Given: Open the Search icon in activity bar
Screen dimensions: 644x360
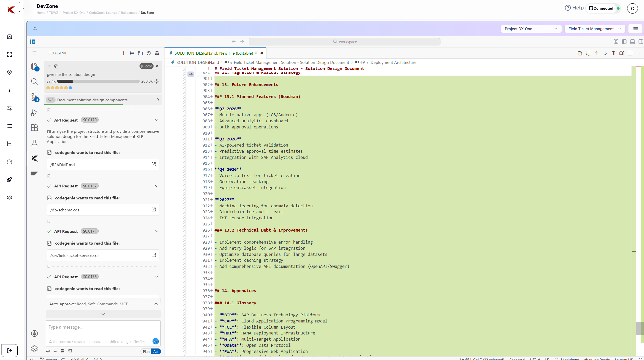Looking at the screenshot, I should pyautogui.click(x=34, y=82).
